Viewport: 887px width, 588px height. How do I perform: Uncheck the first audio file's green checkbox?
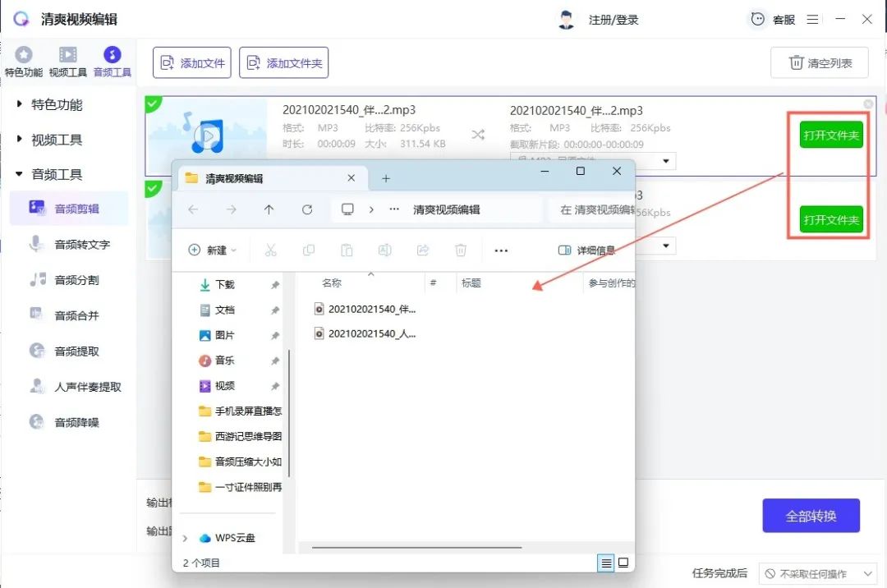[x=152, y=103]
